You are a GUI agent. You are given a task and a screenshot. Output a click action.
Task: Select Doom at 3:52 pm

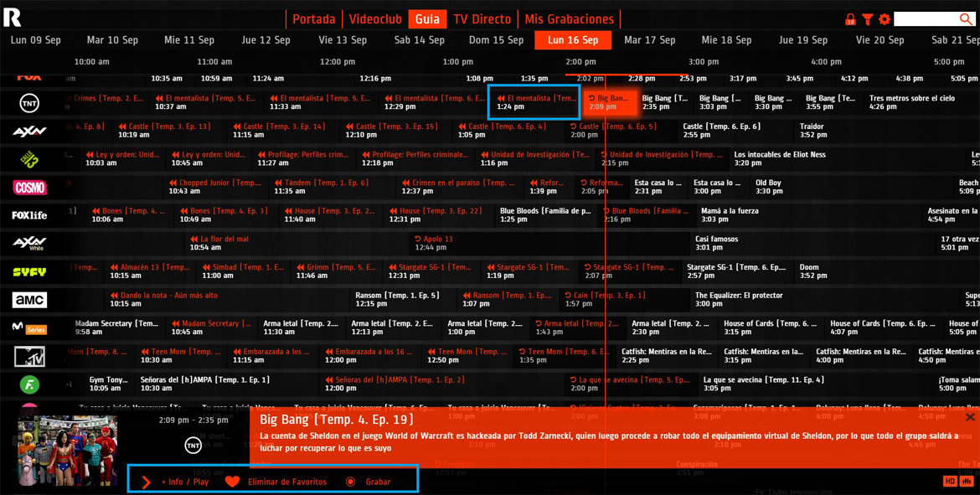(x=813, y=271)
